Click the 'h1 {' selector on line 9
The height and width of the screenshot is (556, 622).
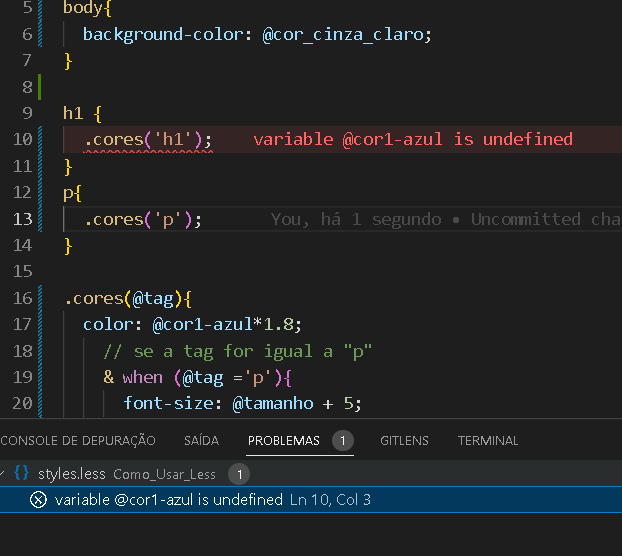point(83,113)
